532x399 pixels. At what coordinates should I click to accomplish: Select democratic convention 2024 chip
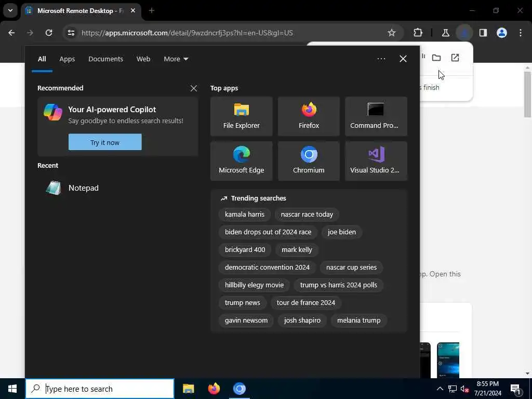(267, 268)
